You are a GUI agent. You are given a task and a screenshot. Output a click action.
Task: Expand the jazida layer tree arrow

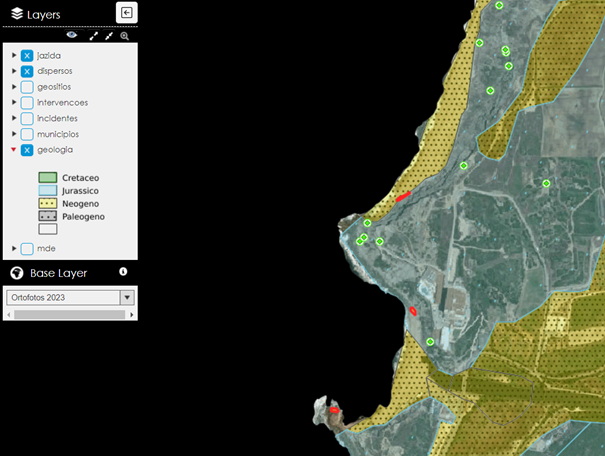(x=14, y=55)
